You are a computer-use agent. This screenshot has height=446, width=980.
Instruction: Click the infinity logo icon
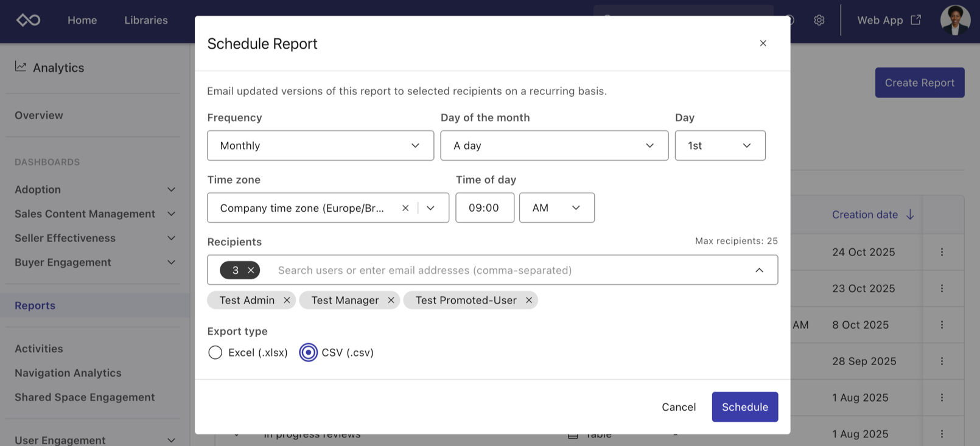pos(28,20)
